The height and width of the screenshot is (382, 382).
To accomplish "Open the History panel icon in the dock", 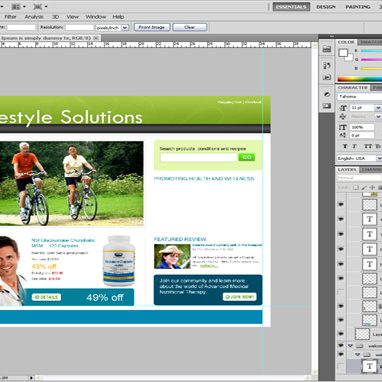I will (x=327, y=49).
